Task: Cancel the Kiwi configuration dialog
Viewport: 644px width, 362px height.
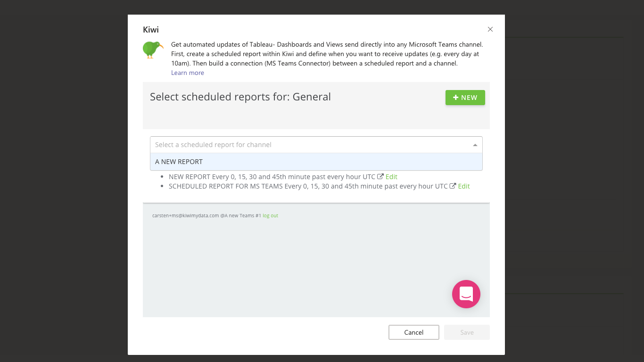Action: (x=413, y=332)
